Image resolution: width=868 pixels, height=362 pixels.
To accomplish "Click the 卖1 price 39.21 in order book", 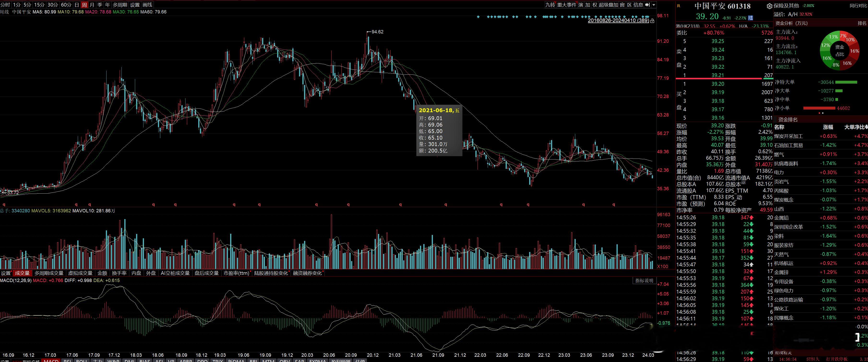I will click(718, 75).
